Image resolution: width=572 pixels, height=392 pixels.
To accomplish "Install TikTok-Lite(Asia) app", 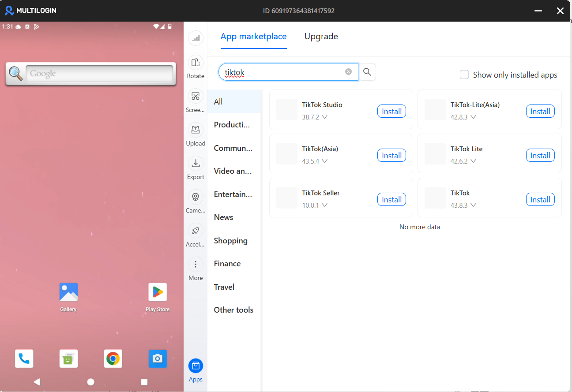I will [x=540, y=112].
